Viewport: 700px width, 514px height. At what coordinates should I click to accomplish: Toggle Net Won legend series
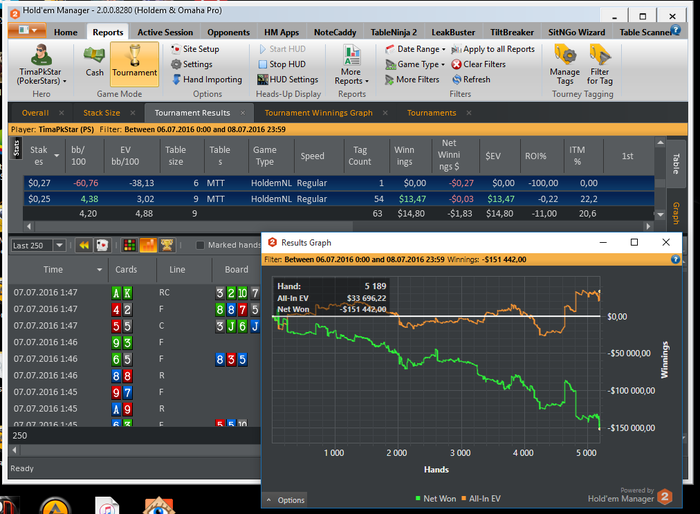435,499
